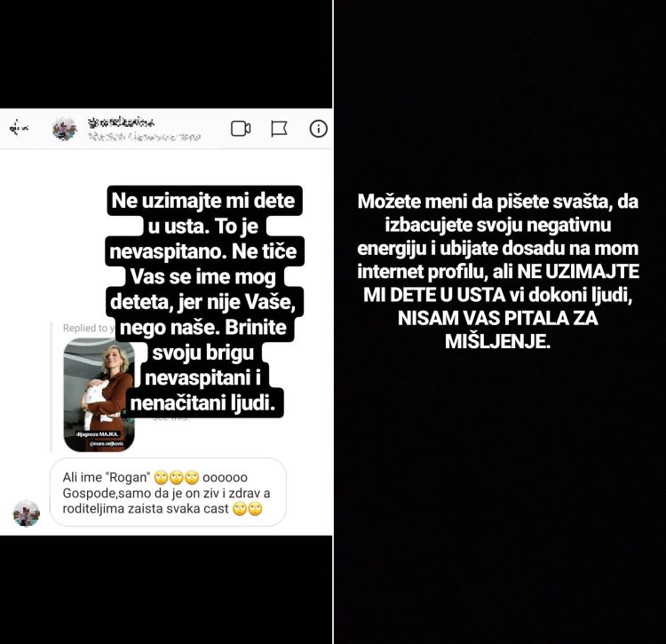Start a video call from chat header

[241, 129]
